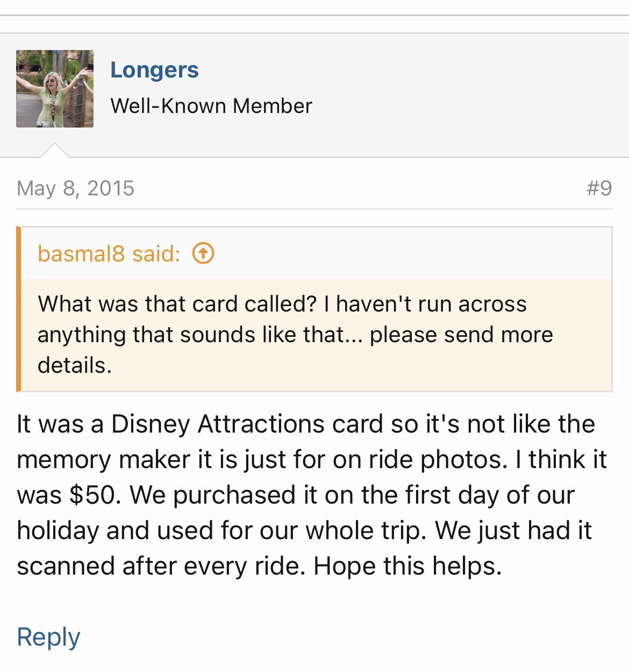Click the May 8, 2015 post date
This screenshot has width=629, height=672.
point(76,188)
